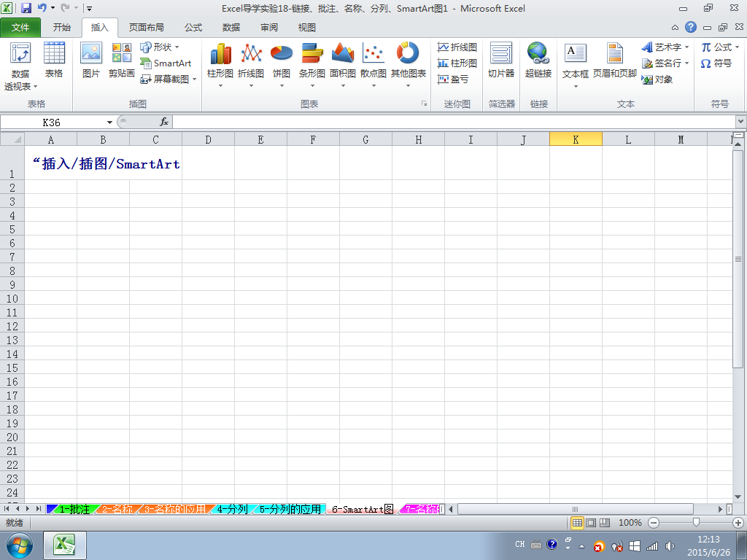Save the workbook from quick access toolbar

(x=26, y=8)
